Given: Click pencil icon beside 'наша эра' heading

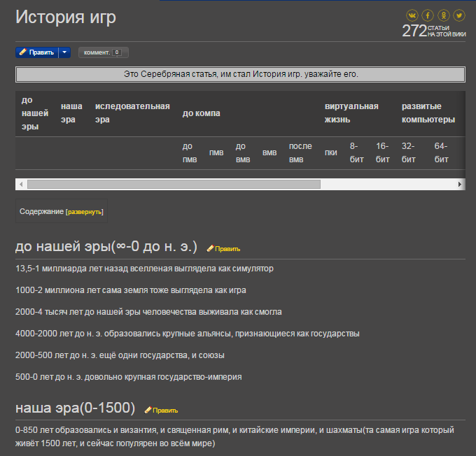Looking at the screenshot, I should click(x=148, y=410).
